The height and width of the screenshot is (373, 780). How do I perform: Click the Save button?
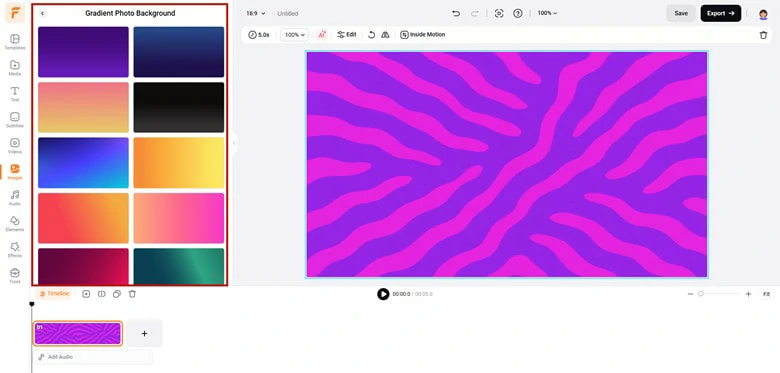pyautogui.click(x=681, y=13)
